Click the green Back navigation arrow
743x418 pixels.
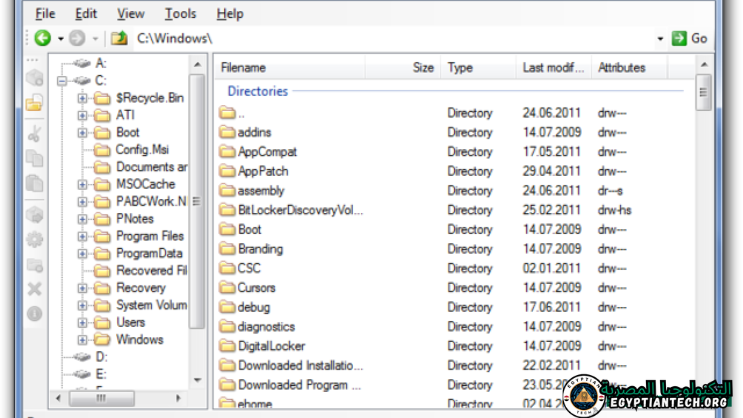(42, 38)
